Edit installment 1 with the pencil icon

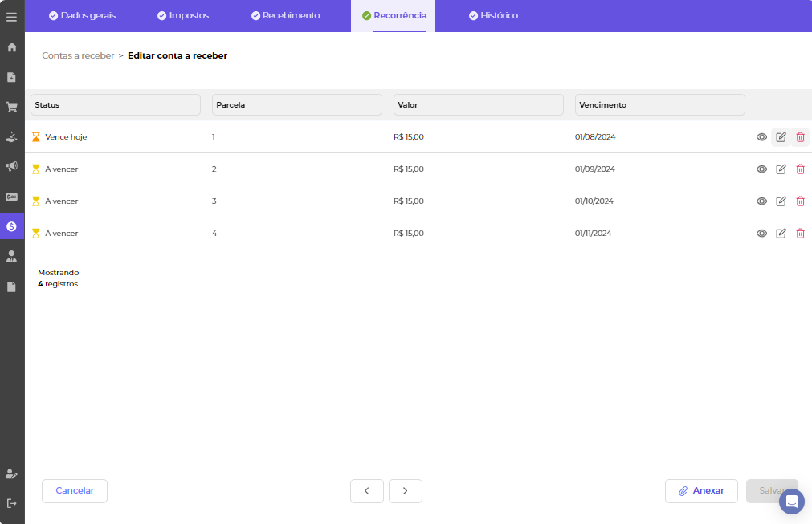click(x=781, y=137)
